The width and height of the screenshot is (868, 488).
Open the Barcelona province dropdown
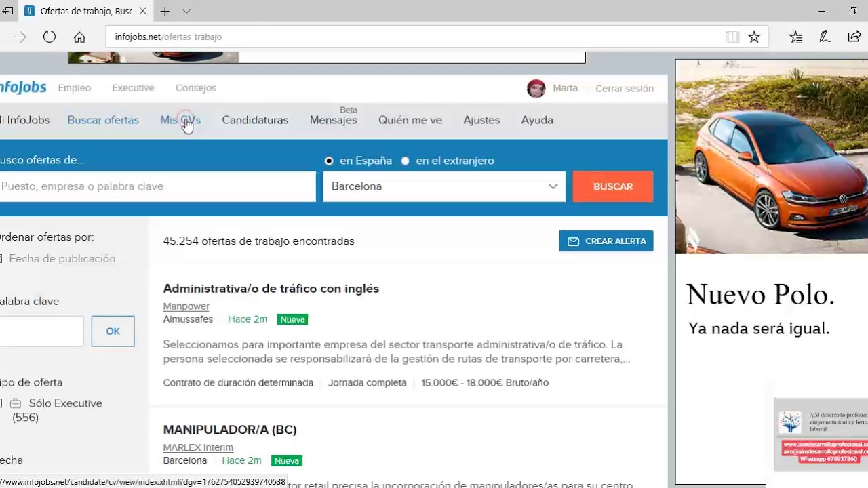pos(444,186)
